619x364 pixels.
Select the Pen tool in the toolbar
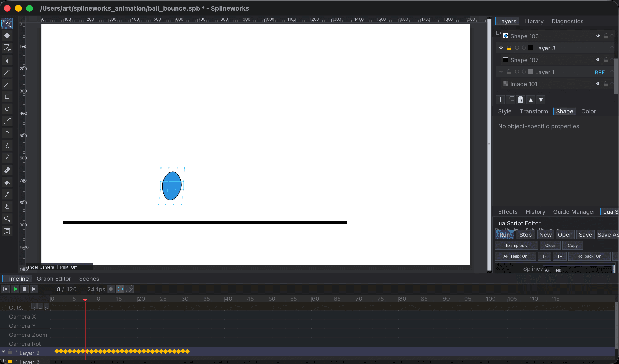pos(7,60)
